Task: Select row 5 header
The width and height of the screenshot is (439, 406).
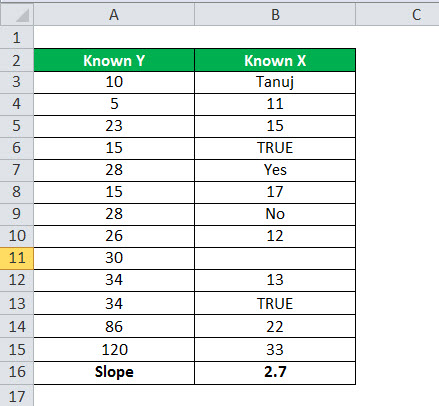Action: point(17,126)
